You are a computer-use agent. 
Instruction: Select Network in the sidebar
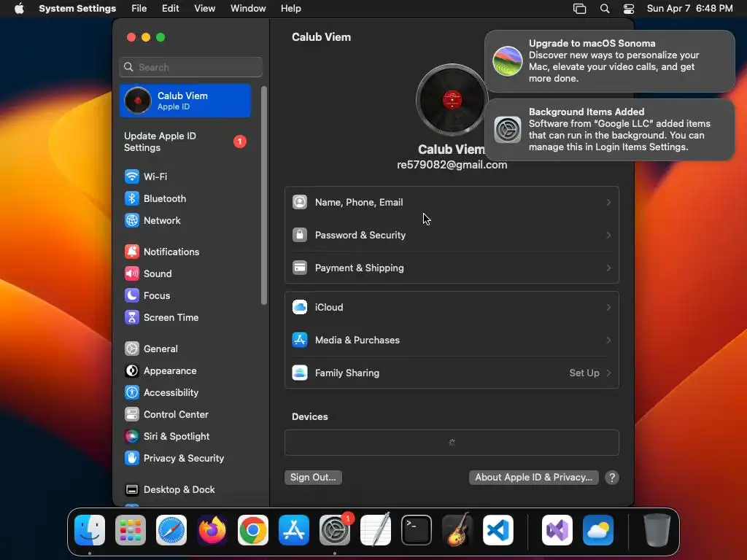152,220
